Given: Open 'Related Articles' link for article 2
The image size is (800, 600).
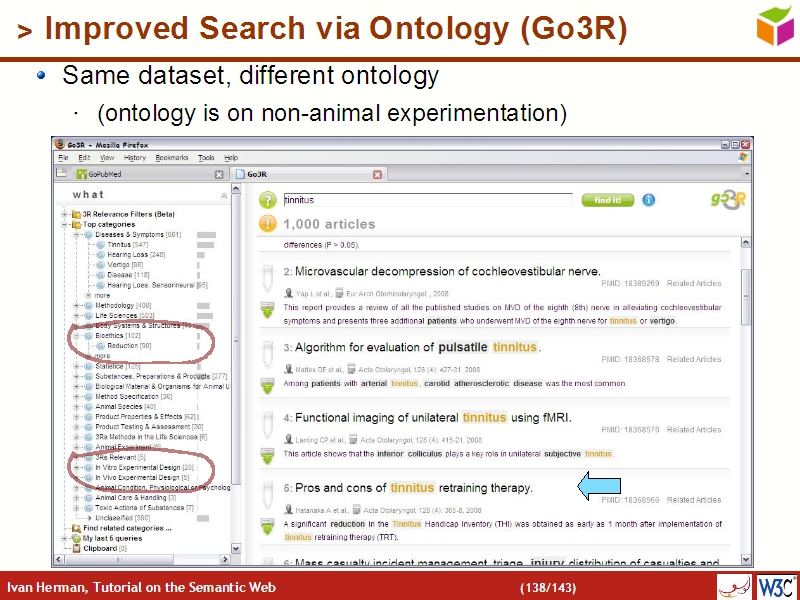Looking at the screenshot, I should coord(694,284).
